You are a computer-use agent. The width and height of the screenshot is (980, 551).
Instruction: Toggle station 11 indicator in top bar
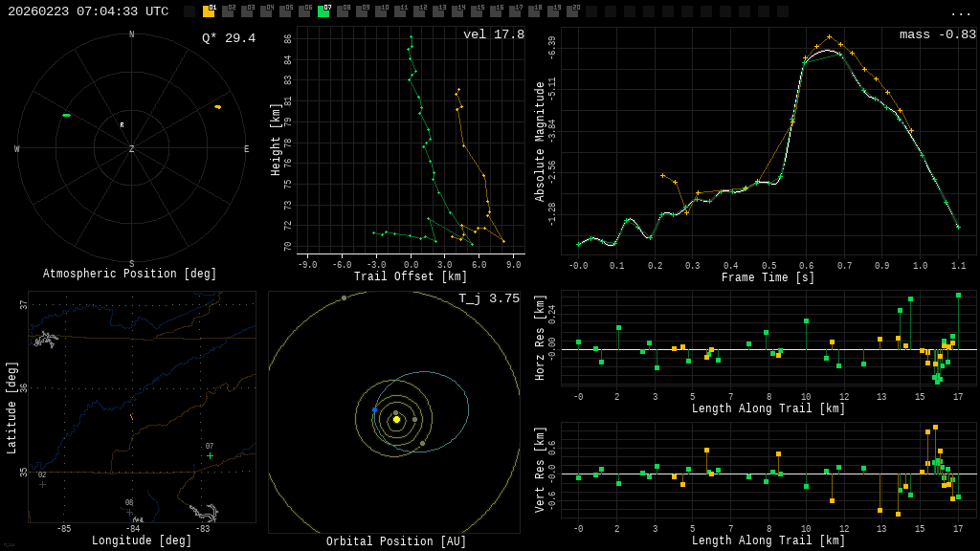[x=400, y=11]
